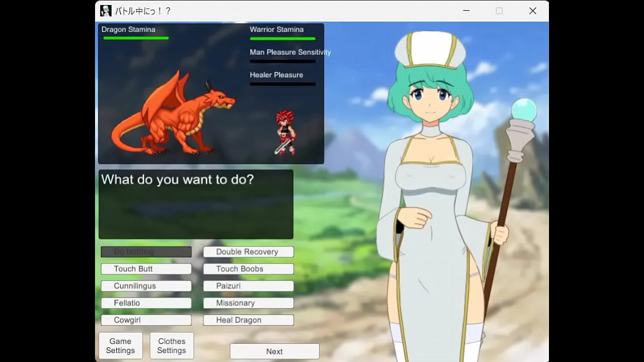Click the red-haired warrior sprite

point(285,133)
